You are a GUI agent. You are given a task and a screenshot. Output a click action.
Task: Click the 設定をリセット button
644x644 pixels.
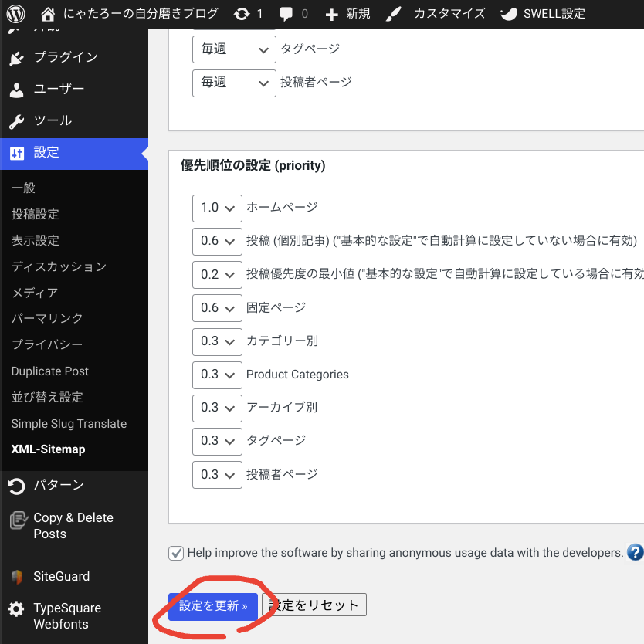pyautogui.click(x=314, y=605)
